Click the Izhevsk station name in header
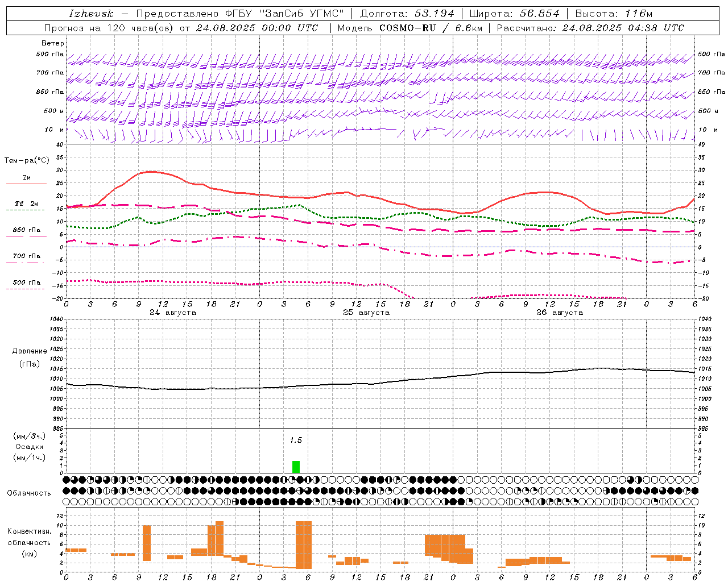The image size is (728, 582). [x=92, y=14]
